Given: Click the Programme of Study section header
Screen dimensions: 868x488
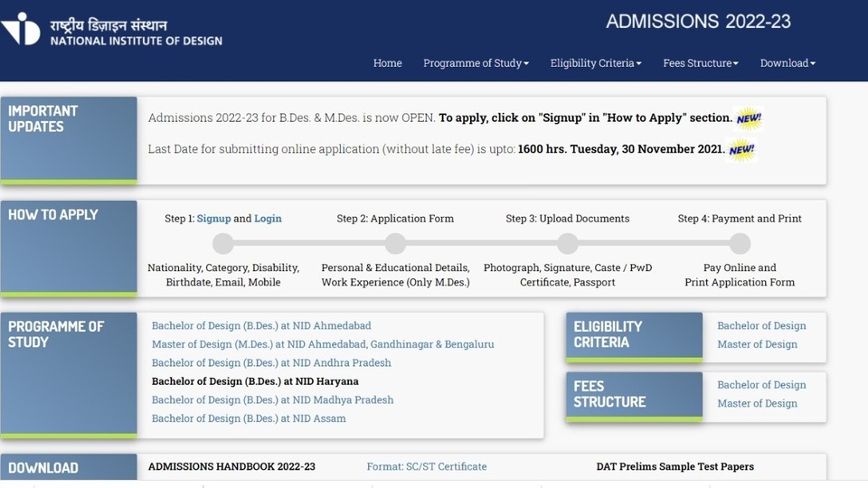Looking at the screenshot, I should pyautogui.click(x=69, y=375).
